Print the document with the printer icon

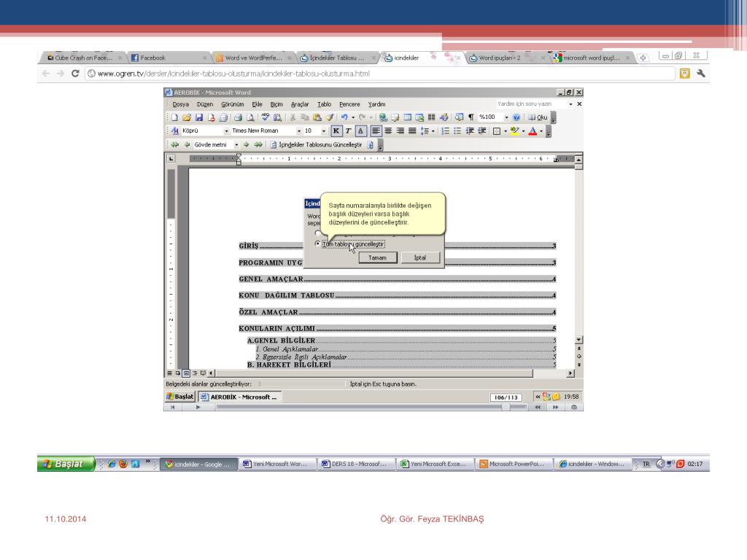point(239,117)
